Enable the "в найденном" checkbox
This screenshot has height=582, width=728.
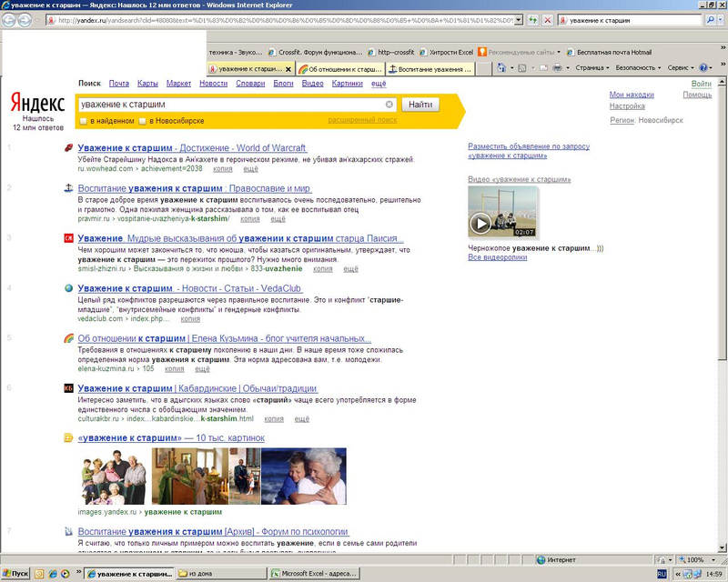click(x=84, y=121)
